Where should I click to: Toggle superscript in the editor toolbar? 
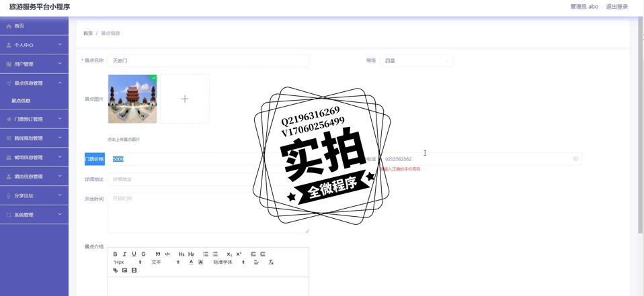click(x=239, y=254)
